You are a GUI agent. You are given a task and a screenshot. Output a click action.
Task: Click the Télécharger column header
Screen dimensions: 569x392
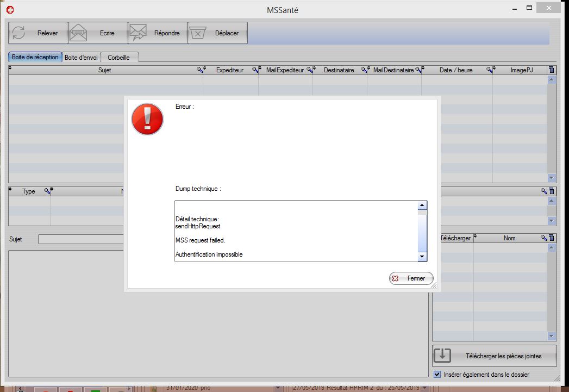[x=455, y=238]
